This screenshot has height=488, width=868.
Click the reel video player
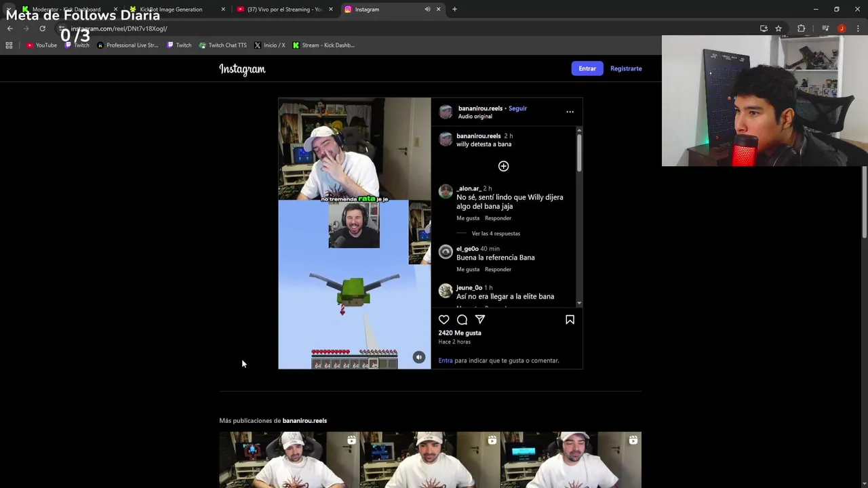click(x=354, y=233)
